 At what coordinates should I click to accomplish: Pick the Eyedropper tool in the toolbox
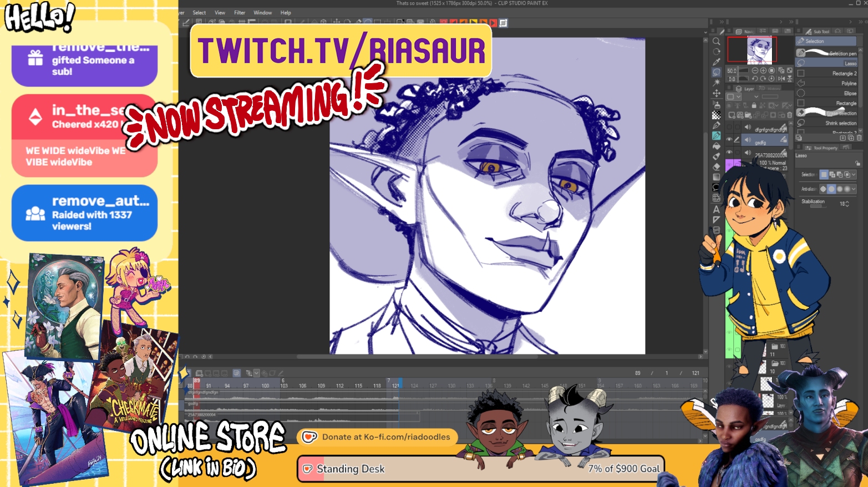717,62
